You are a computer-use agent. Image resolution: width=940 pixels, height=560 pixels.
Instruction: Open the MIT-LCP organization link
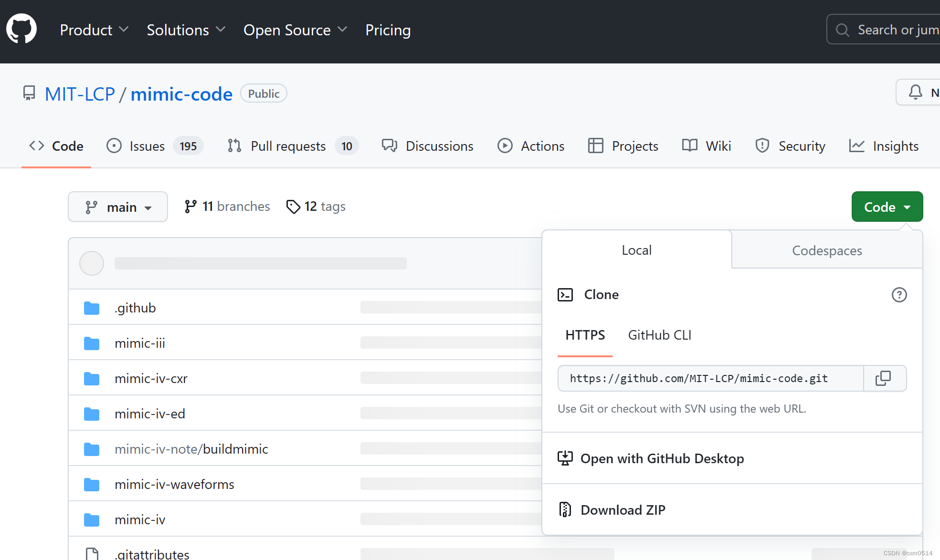[80, 94]
